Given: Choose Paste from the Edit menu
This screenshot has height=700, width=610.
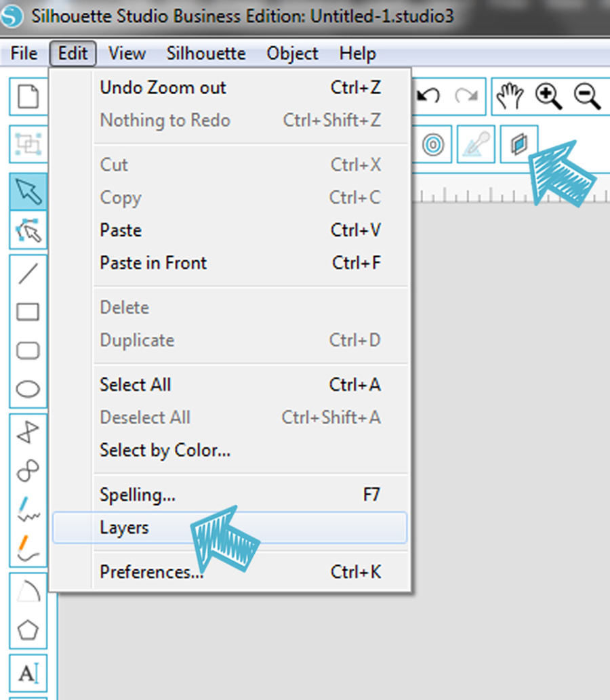Looking at the screenshot, I should point(230,230).
